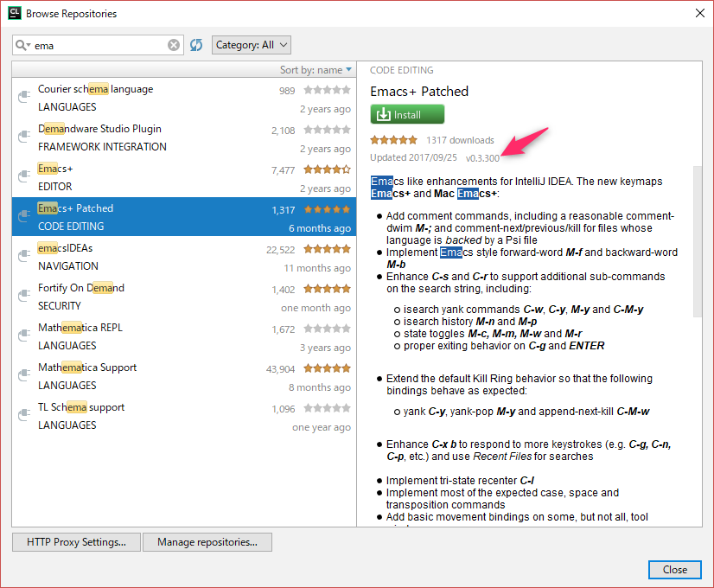This screenshot has height=588, width=714.
Task: Click the version v0.3.300 label
Action: point(482,158)
